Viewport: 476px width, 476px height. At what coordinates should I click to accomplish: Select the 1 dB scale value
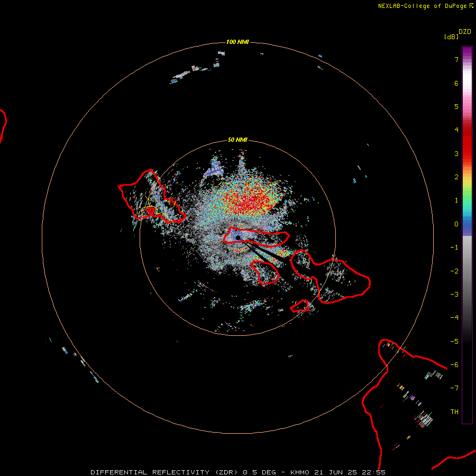pyautogui.click(x=456, y=200)
